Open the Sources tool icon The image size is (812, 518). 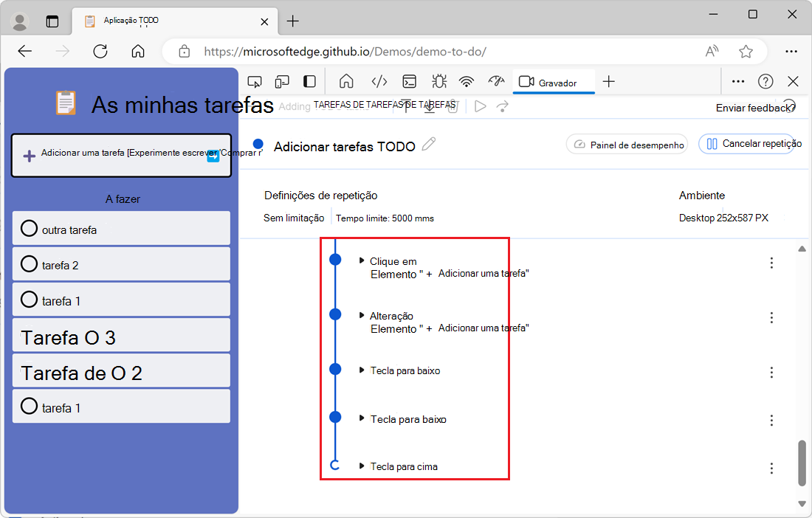374,81
